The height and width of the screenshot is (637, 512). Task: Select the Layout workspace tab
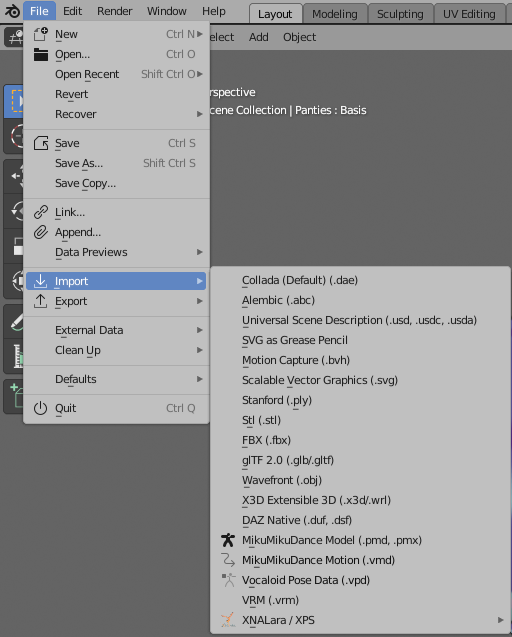pos(275,14)
